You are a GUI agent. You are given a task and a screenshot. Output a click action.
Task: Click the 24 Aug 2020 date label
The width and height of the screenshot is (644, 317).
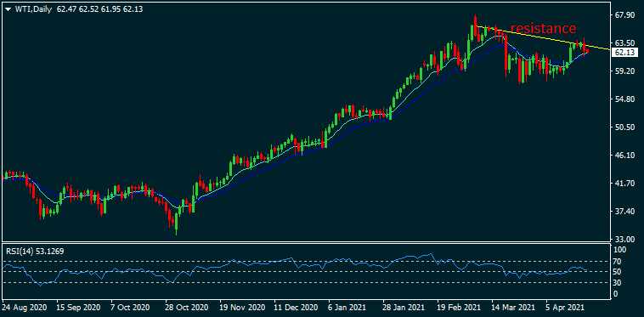click(x=24, y=307)
